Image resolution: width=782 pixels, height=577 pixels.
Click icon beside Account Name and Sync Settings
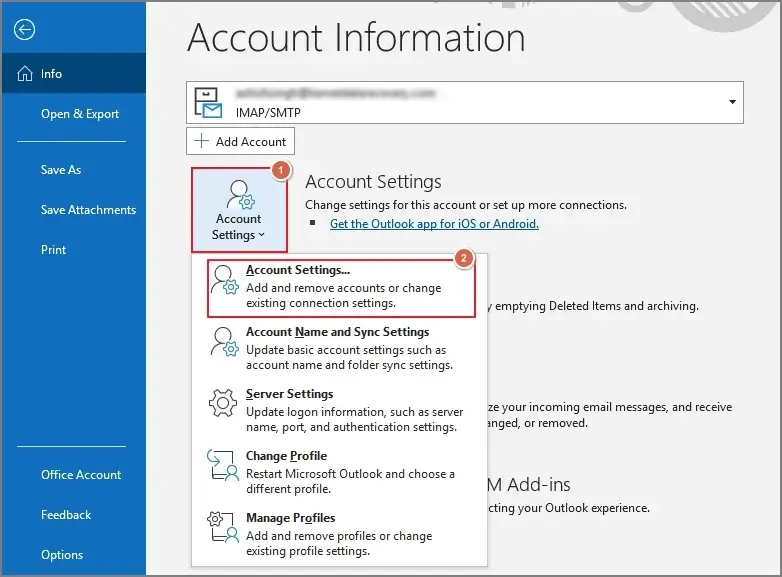224,342
